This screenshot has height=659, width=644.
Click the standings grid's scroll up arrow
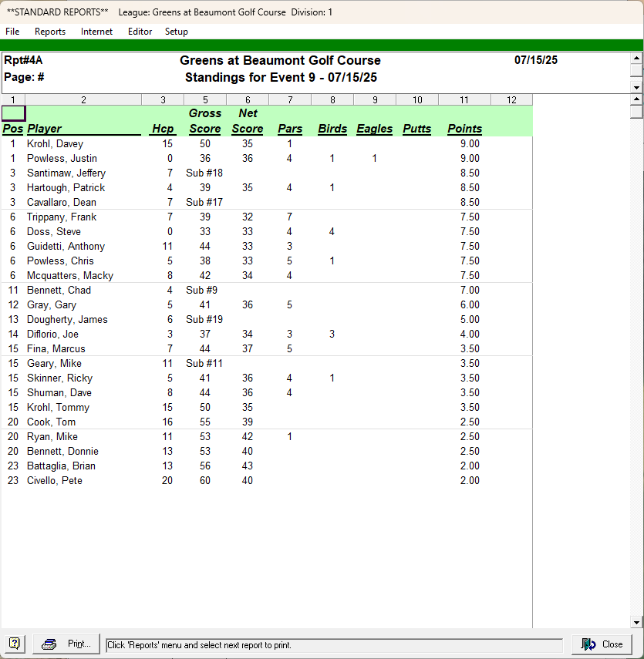636,99
